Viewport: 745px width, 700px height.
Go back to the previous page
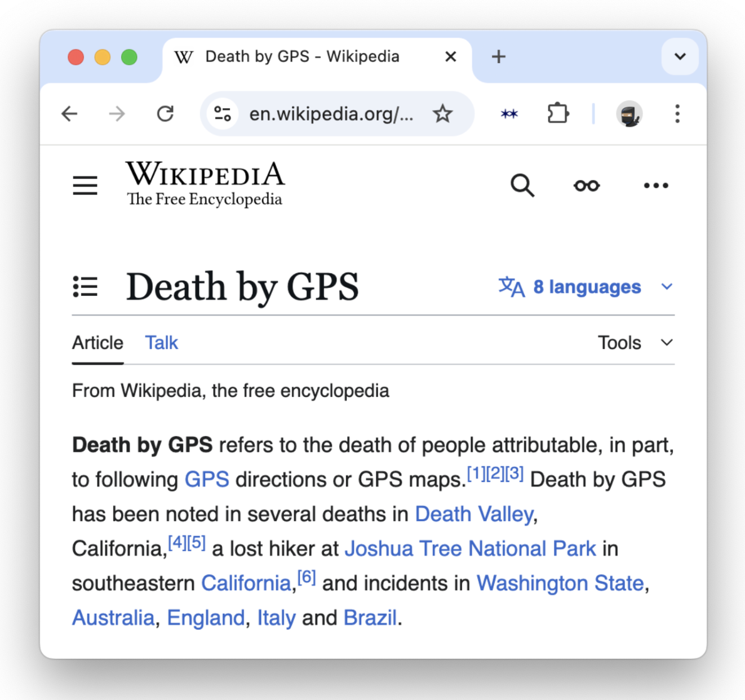pos(69,114)
